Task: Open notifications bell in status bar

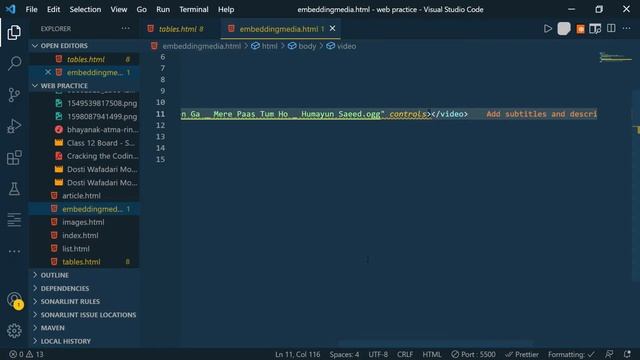Action: (627, 354)
